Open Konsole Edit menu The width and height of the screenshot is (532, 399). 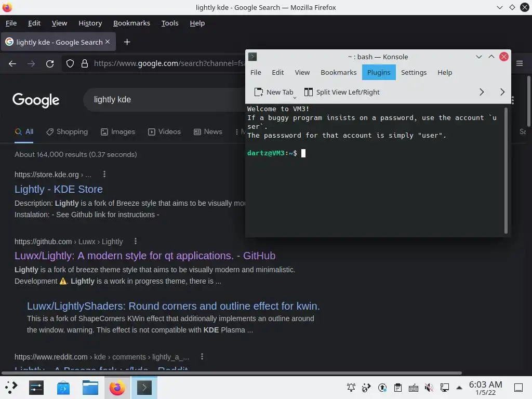[x=278, y=73]
